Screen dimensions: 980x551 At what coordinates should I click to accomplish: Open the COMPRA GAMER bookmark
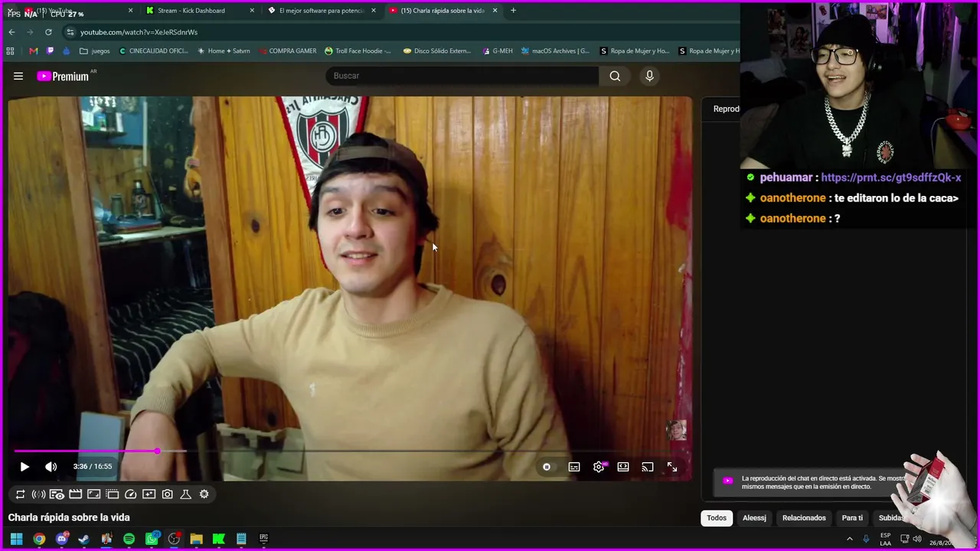click(x=287, y=51)
